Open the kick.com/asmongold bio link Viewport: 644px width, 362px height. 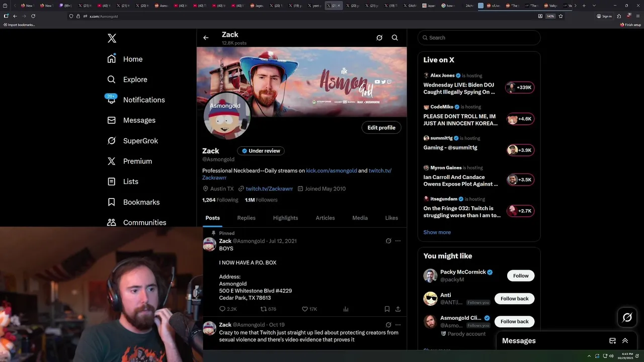[x=332, y=170]
